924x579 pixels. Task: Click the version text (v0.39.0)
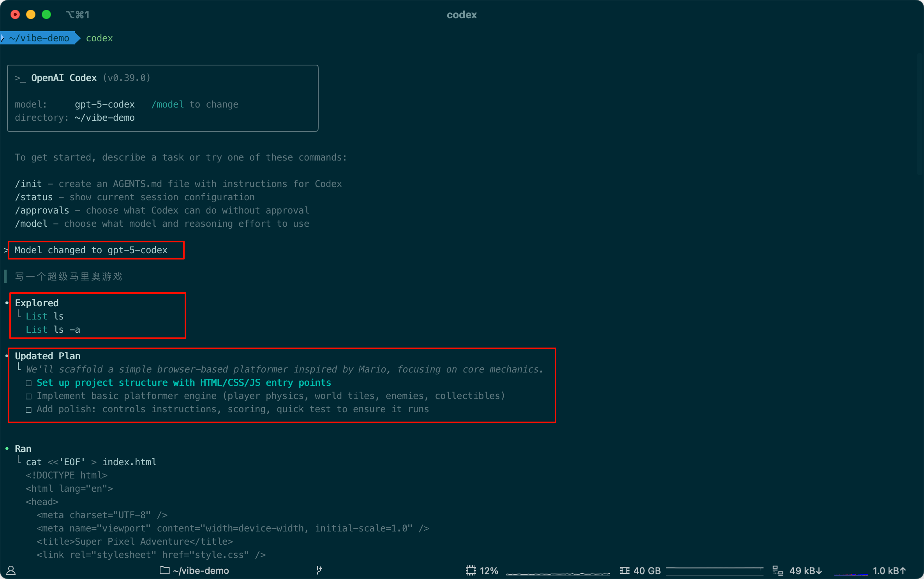(x=127, y=78)
